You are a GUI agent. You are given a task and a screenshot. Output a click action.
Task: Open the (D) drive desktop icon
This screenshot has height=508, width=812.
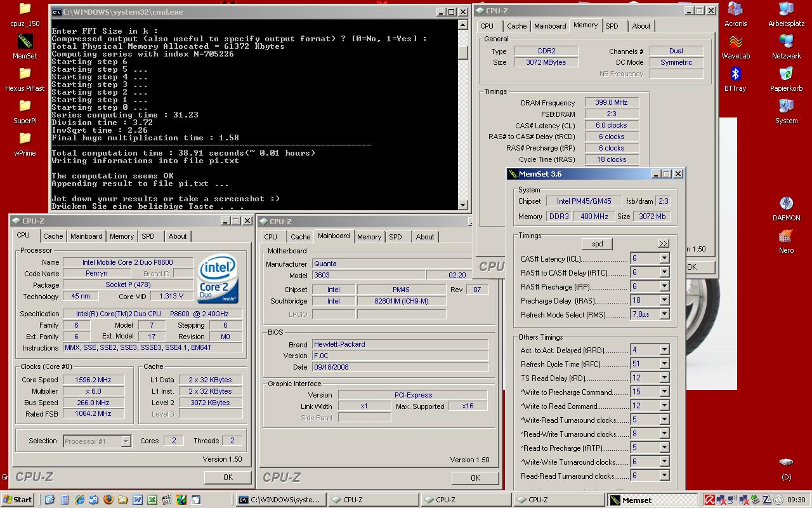click(x=786, y=468)
